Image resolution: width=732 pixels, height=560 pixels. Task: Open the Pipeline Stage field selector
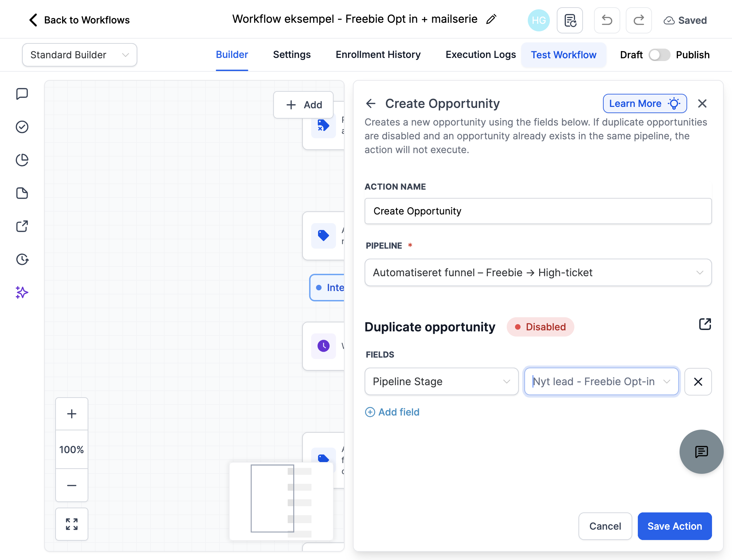442,382
